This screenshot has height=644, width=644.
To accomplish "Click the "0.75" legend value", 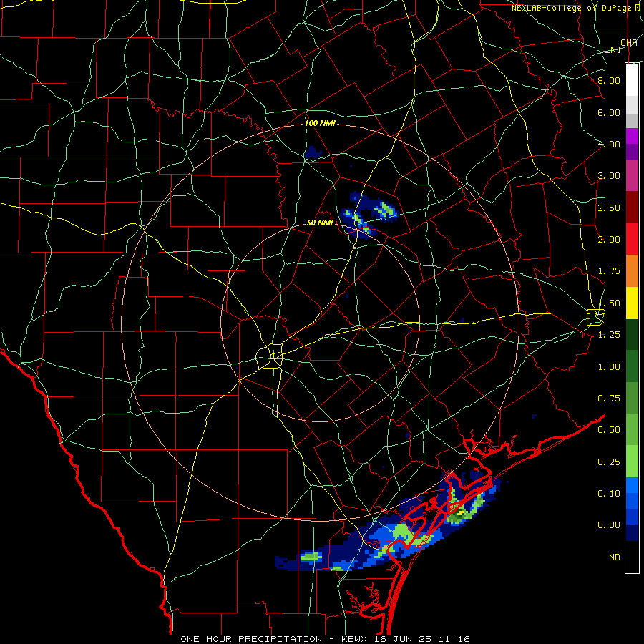I will point(609,399).
